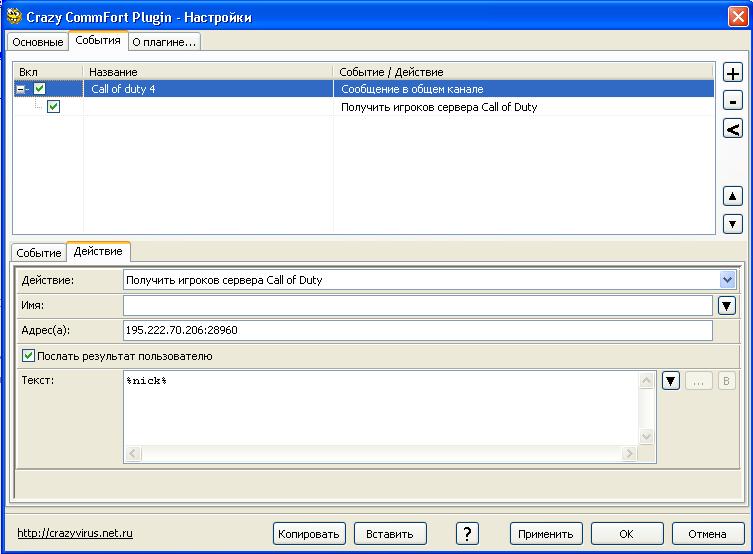This screenshot has height=554, width=753.
Task: Open help with the question mark button
Action: click(x=467, y=533)
